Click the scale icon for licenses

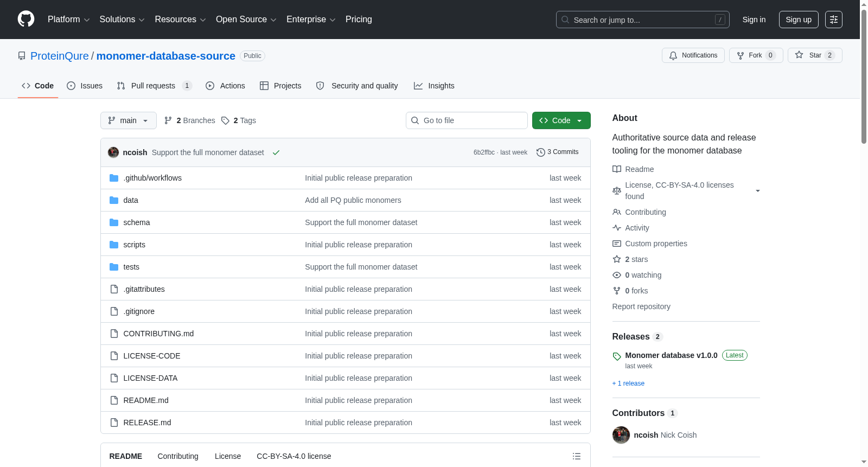pyautogui.click(x=617, y=191)
